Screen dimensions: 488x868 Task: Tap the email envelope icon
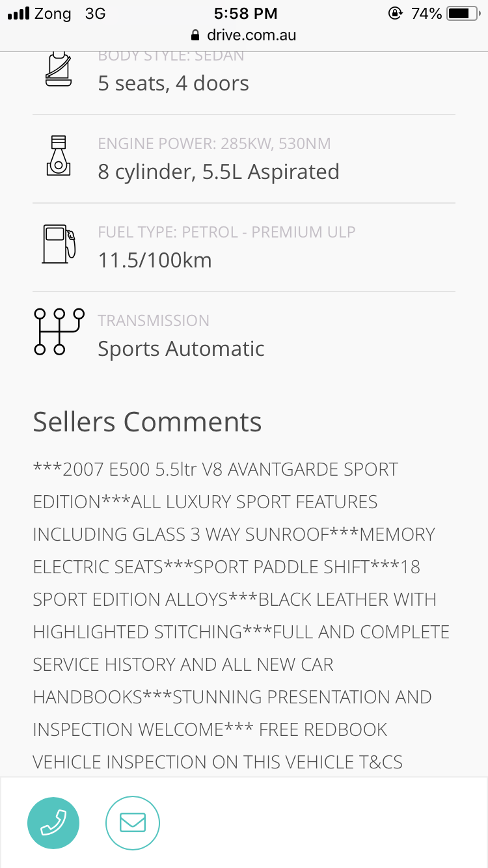[x=133, y=823]
